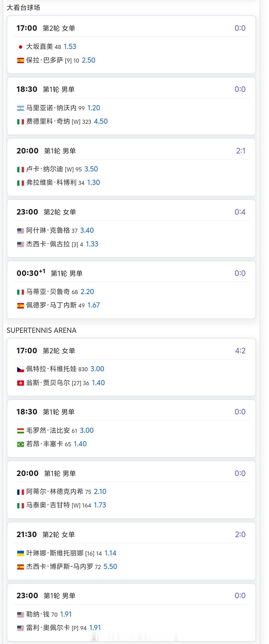Select odds 1.53 for 大坂直美
The image size is (269, 644).
pos(70,47)
